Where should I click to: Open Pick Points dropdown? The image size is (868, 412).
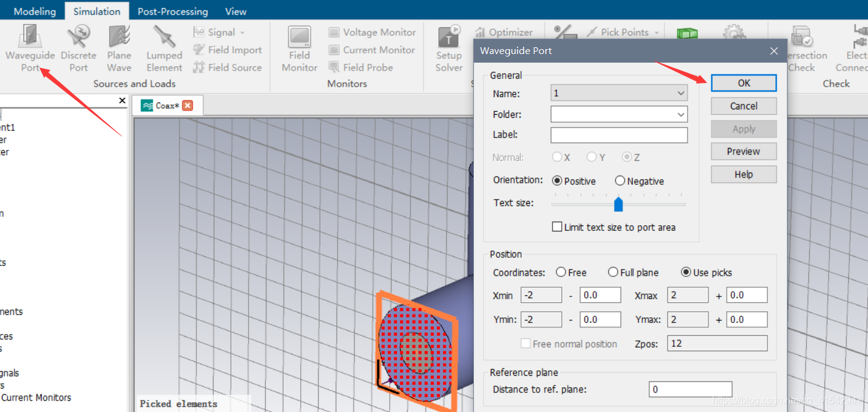pyautogui.click(x=623, y=33)
